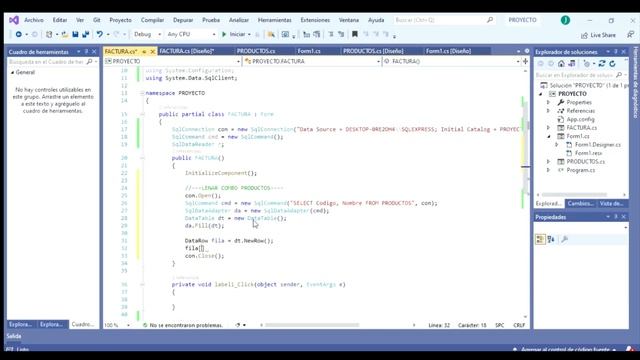Screen dimensions: 640x360
Task: Click the main search box Buscar (Ctrl+Q)
Action: [444, 20]
